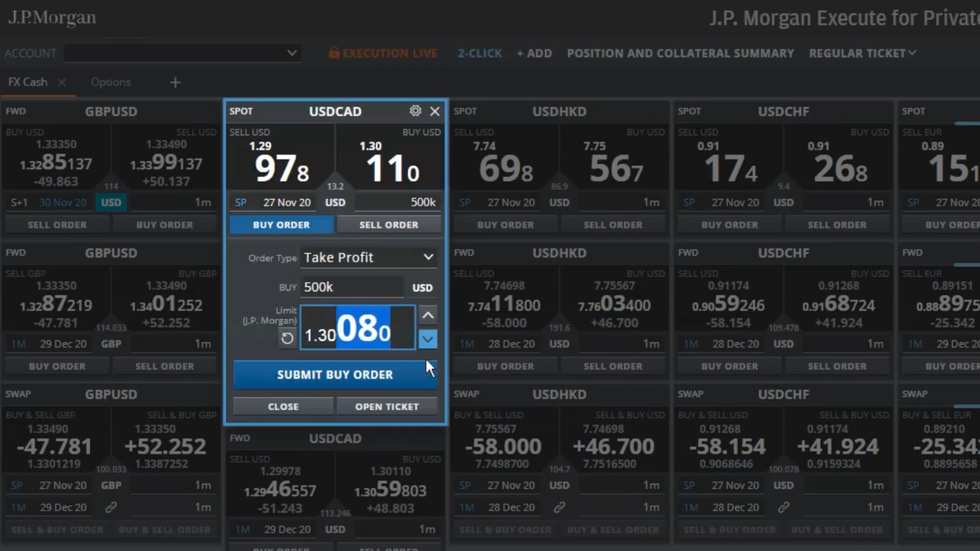Click the Open Ticket button

click(x=386, y=407)
